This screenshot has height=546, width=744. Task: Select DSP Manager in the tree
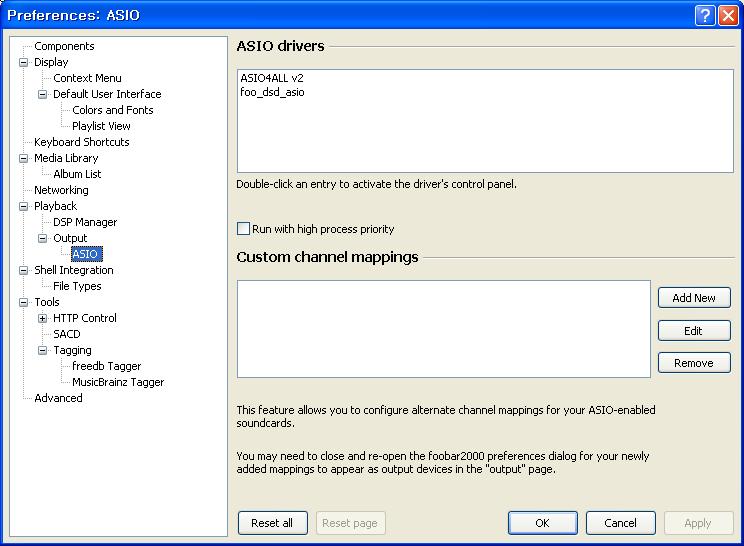[x=85, y=222]
